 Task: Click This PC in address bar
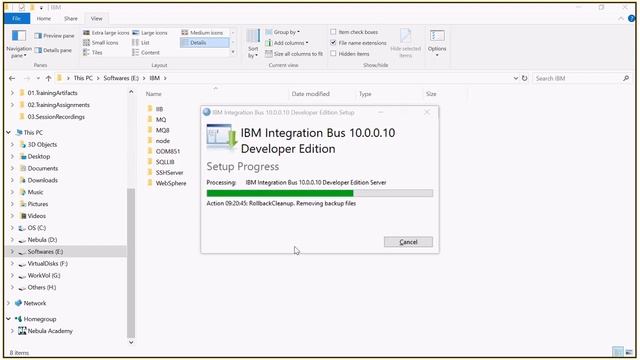[x=83, y=78]
